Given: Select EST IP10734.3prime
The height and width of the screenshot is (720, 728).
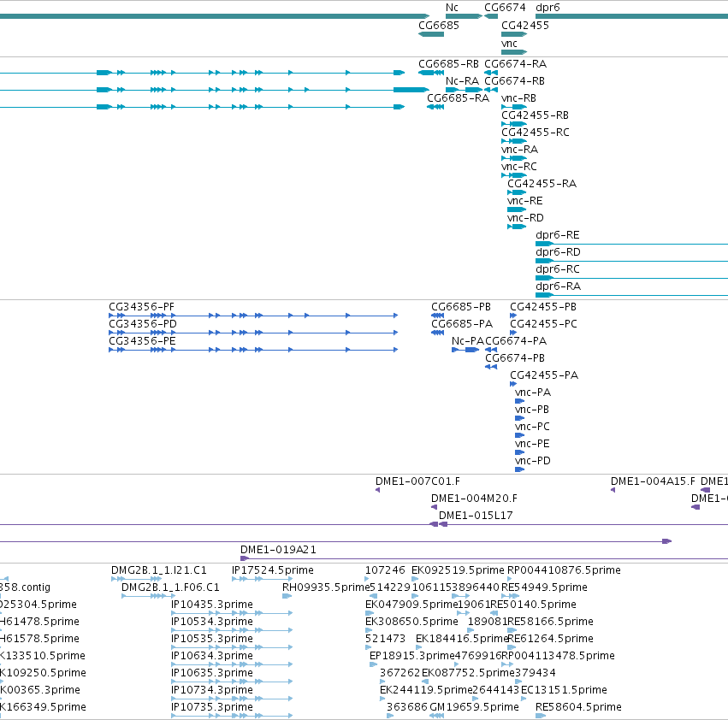Looking at the screenshot, I should point(211,690).
